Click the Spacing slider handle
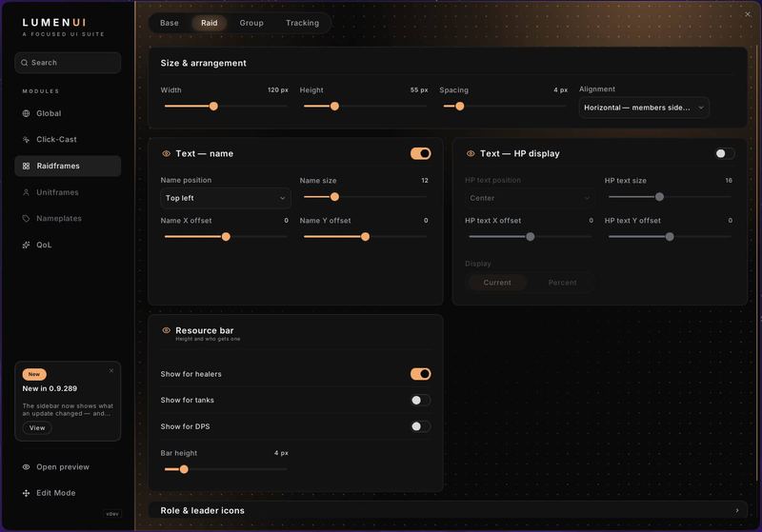Screen dimensions: 762x532 (x=460, y=107)
